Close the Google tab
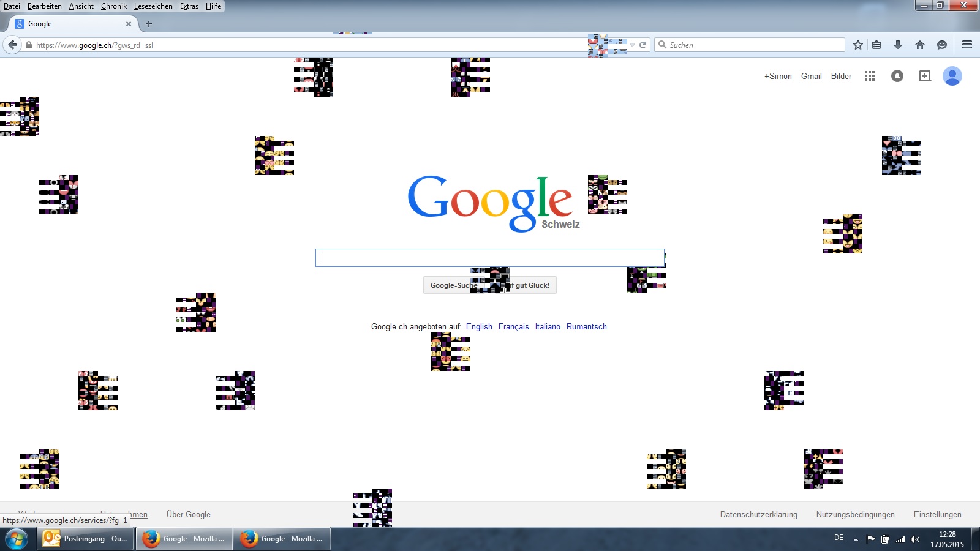Image resolution: width=980 pixels, height=551 pixels. (129, 24)
